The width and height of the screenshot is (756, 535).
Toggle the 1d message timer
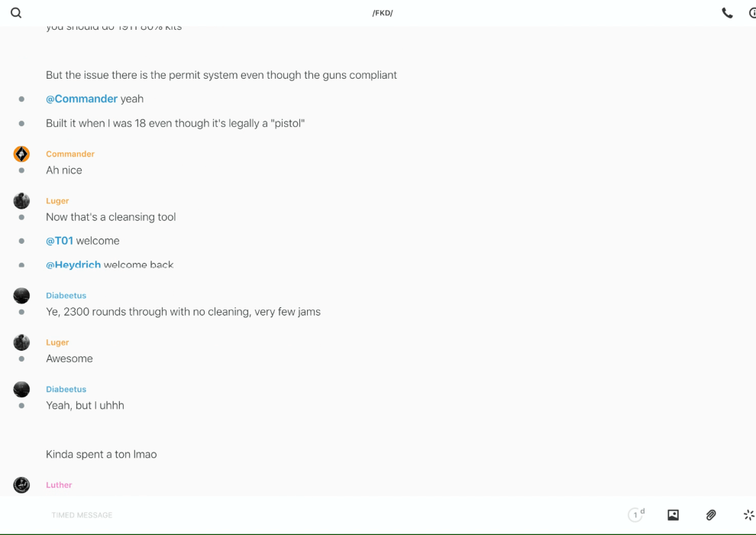[x=636, y=515]
